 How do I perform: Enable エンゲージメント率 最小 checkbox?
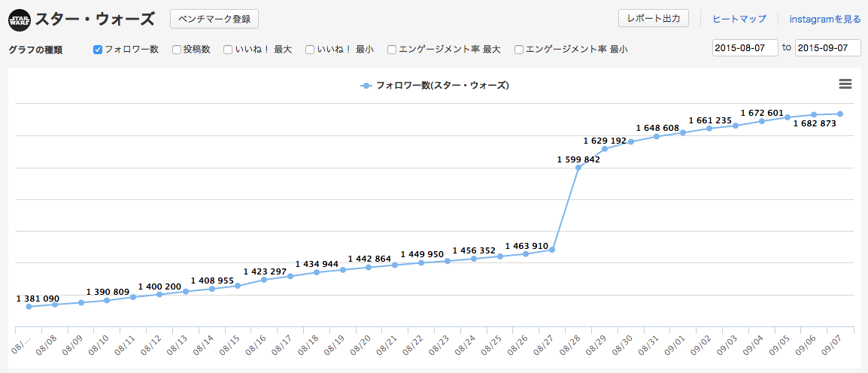(519, 50)
